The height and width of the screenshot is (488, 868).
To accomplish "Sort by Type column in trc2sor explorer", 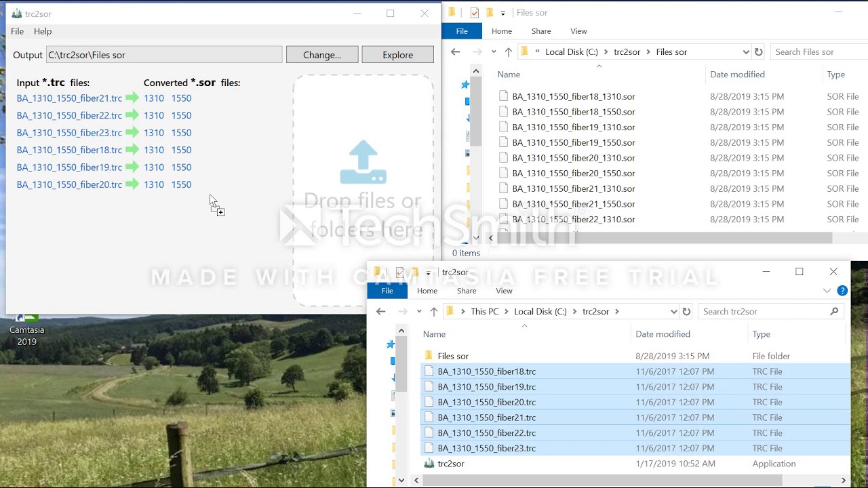I will [x=761, y=334].
